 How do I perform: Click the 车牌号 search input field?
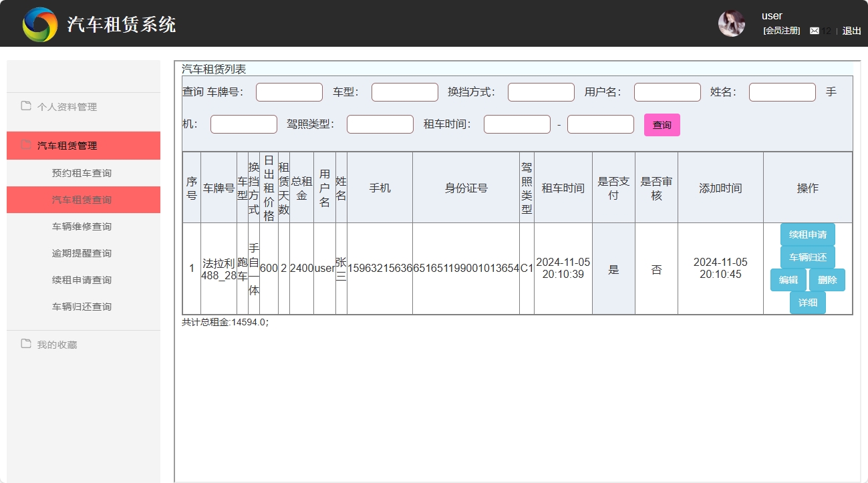(289, 92)
